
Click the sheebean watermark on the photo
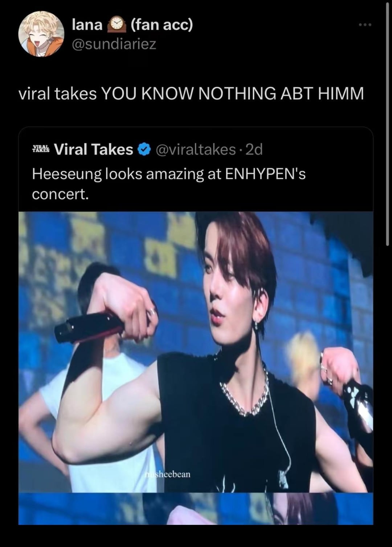(x=167, y=474)
